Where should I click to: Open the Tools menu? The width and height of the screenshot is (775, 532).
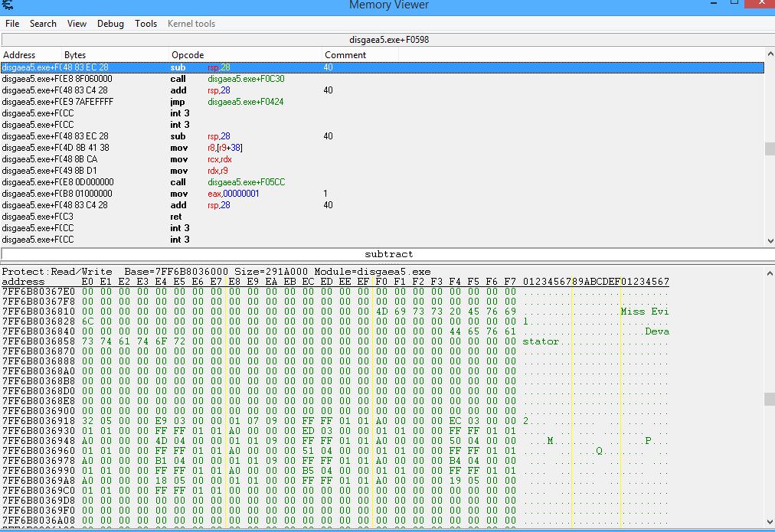click(146, 24)
